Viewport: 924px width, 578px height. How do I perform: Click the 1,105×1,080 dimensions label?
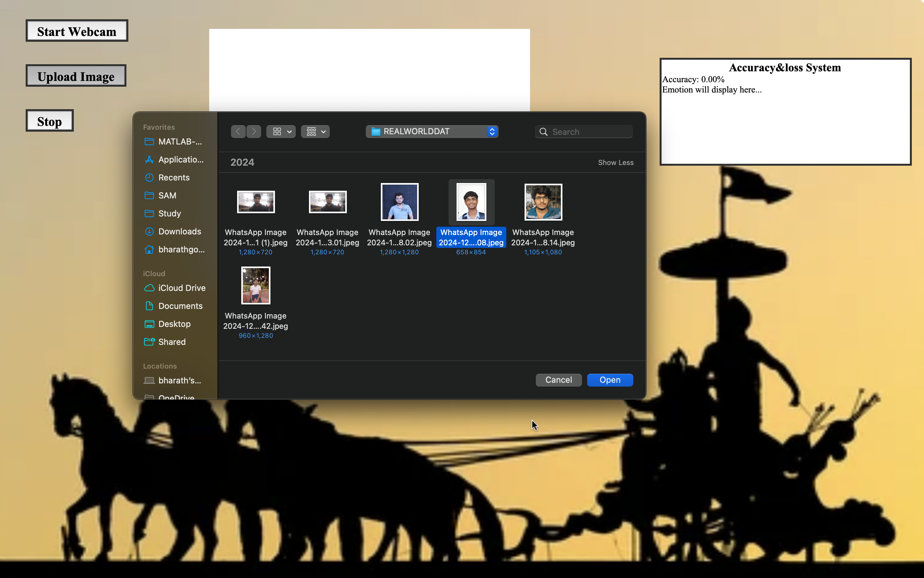click(543, 252)
